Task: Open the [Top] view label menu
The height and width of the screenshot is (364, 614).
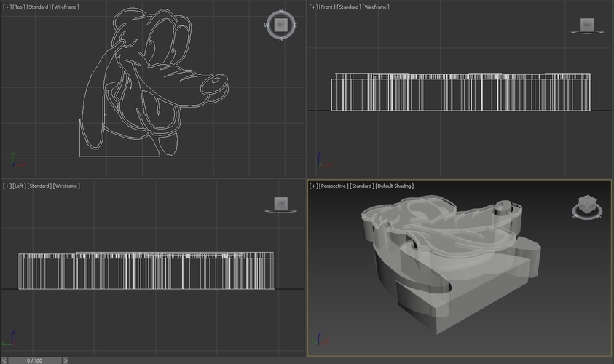Action: pyautogui.click(x=19, y=7)
